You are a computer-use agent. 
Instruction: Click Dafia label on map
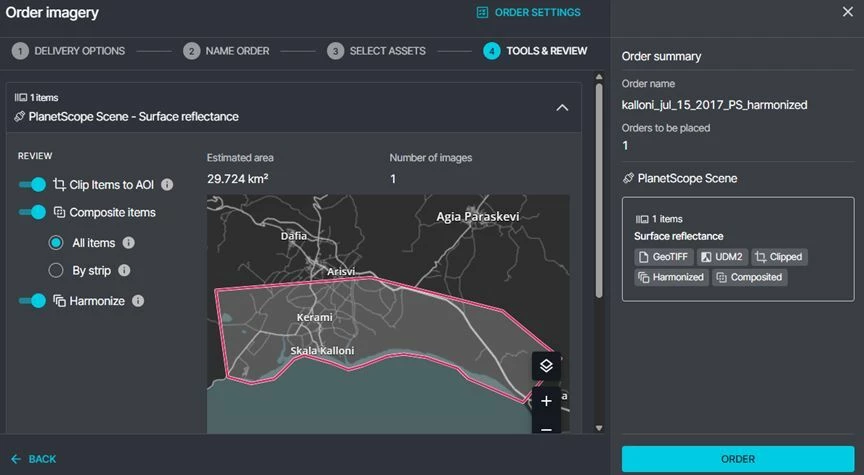point(294,236)
